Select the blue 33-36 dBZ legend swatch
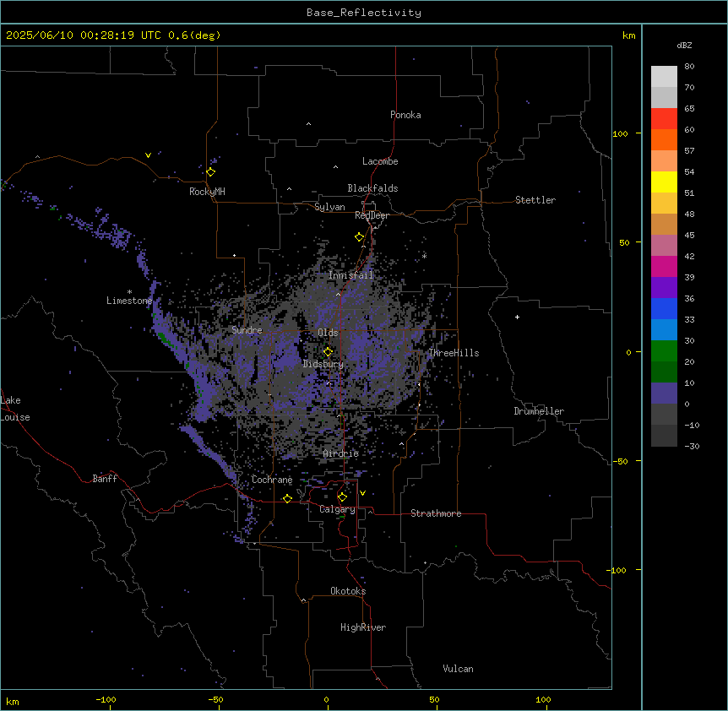728x711 pixels. [664, 308]
